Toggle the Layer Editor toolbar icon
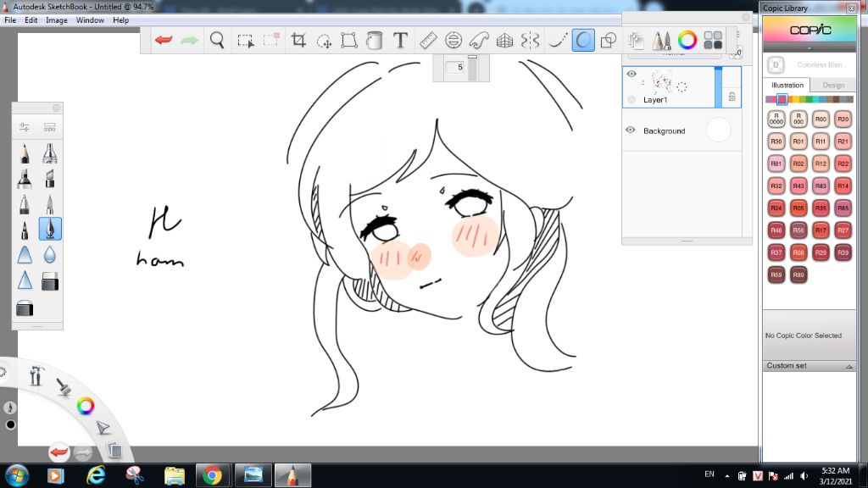This screenshot has width=868, height=488. click(x=636, y=41)
